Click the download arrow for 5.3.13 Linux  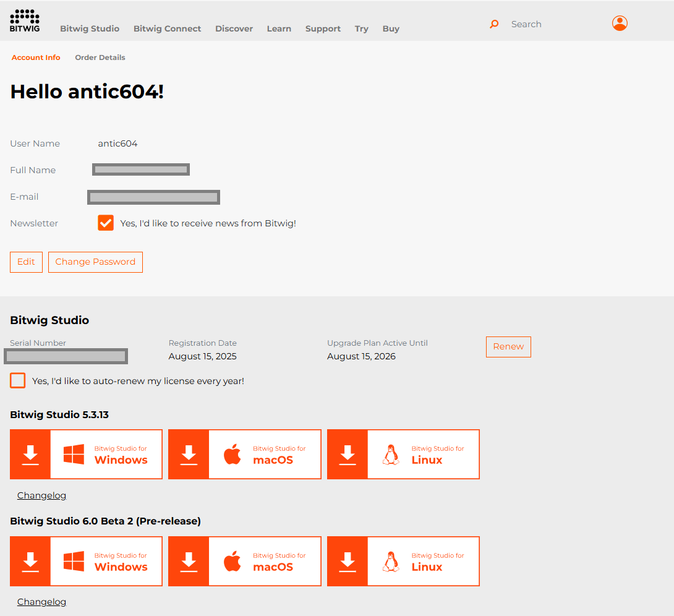[348, 455]
